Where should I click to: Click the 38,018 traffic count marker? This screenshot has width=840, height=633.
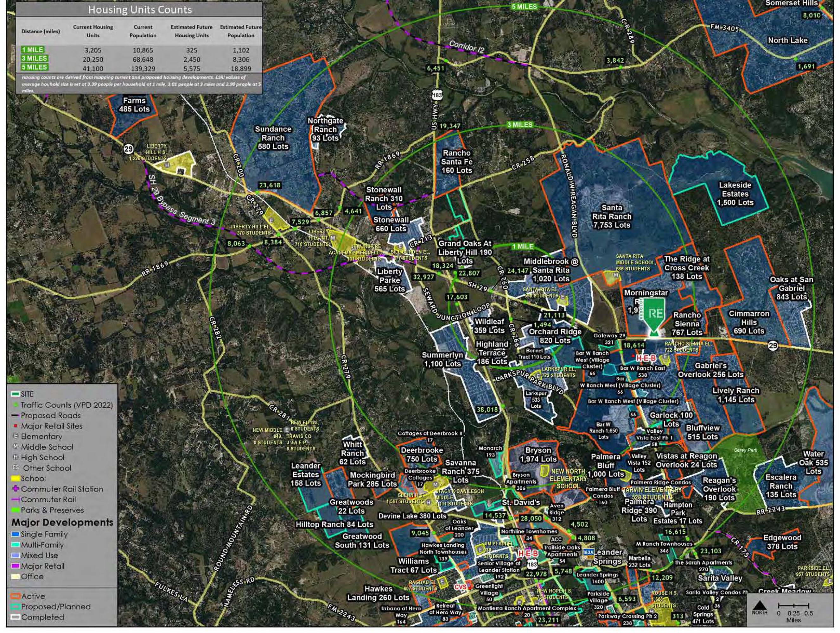point(487,410)
